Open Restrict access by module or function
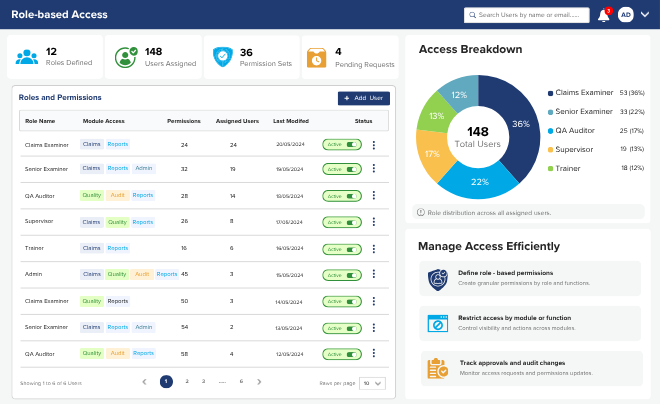This screenshot has height=404, width=660. pyautogui.click(x=514, y=318)
